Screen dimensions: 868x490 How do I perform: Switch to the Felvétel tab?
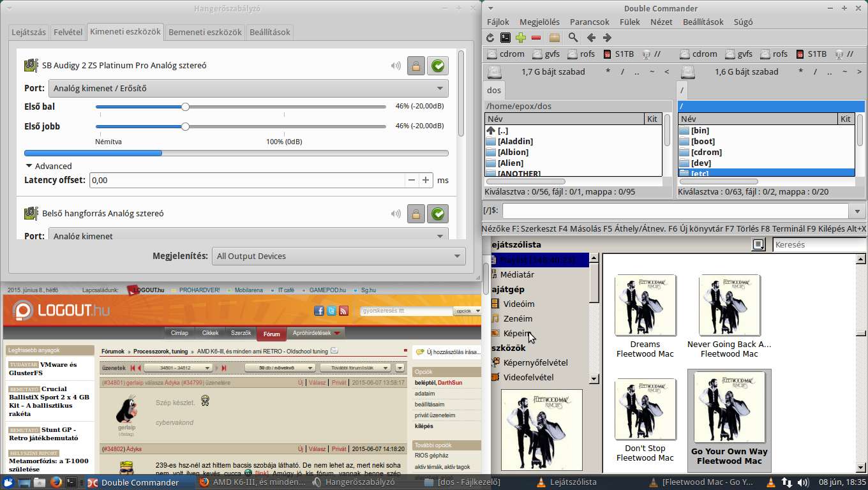[x=68, y=32]
